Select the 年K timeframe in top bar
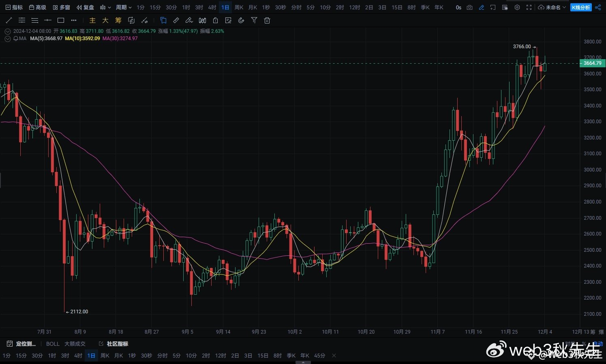606x364 pixels. (439, 7)
